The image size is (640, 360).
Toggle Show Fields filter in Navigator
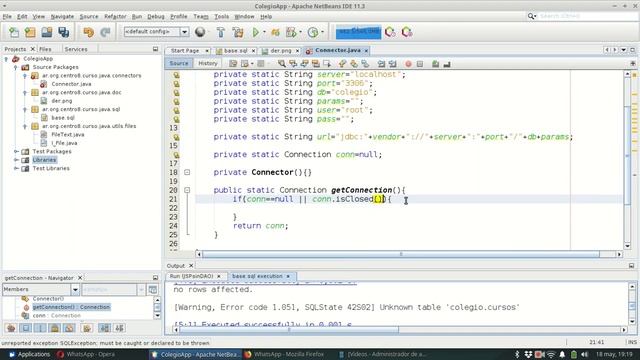[x=26, y=328]
